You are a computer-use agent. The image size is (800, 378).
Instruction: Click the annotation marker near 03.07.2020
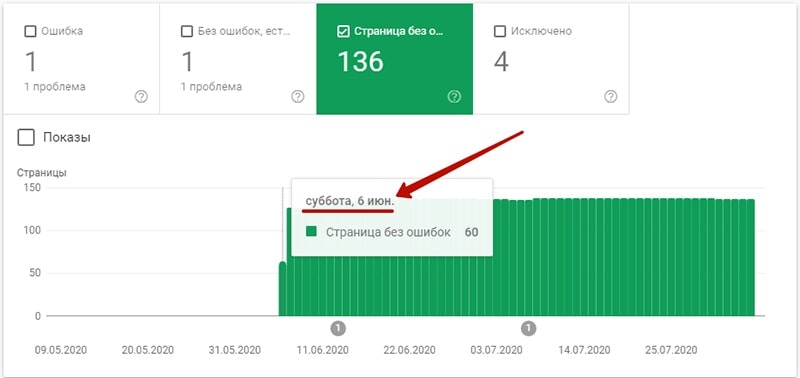[x=529, y=328]
